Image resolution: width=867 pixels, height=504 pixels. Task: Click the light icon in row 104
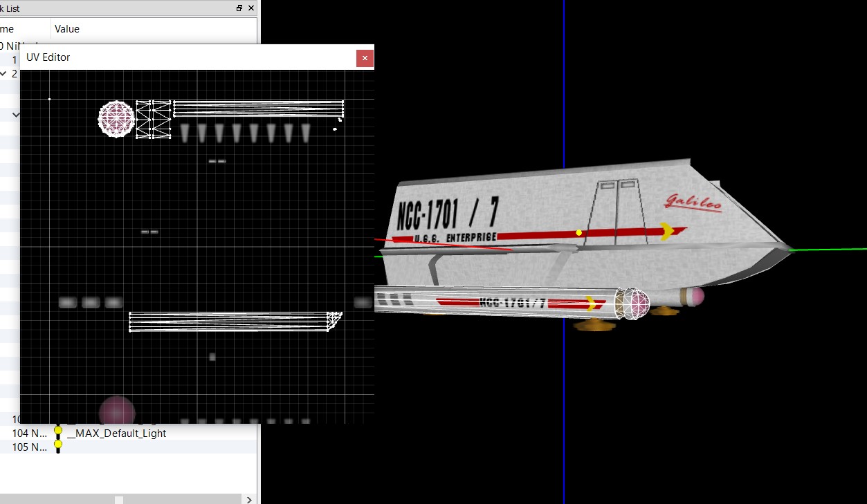(x=58, y=433)
